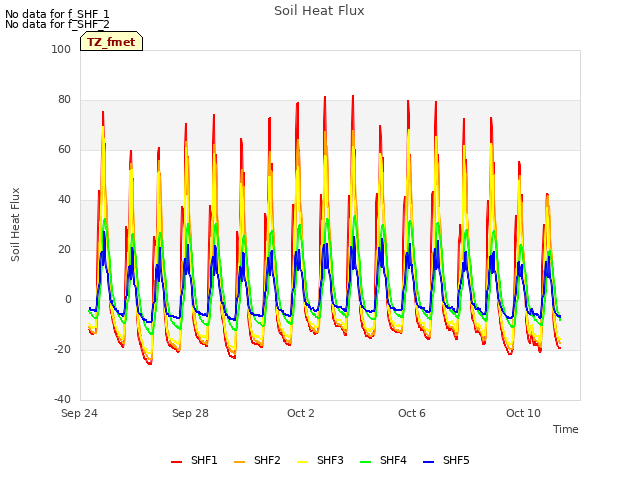
Task: Click the blue SHF5 legend swatch
Action: (428, 462)
